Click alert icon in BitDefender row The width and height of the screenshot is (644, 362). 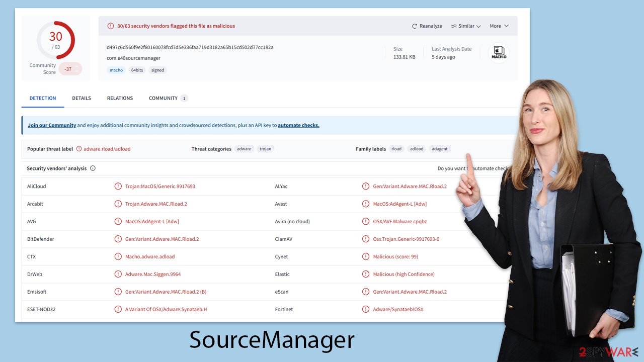point(118,239)
